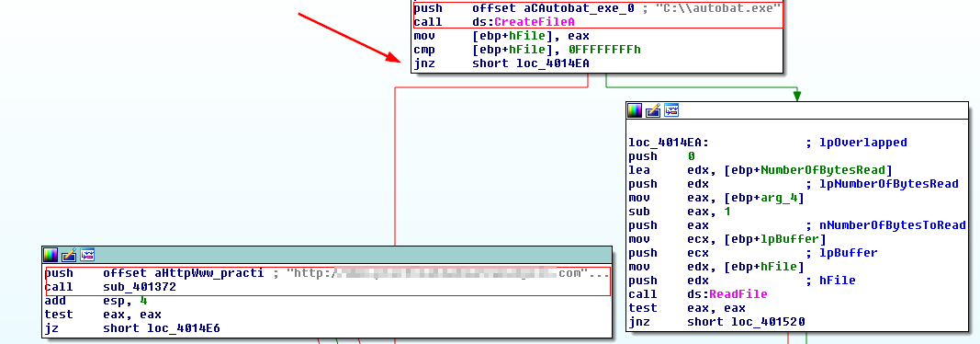This screenshot has width=980, height=344.
Task: Click the group-nodes icon on the loc_4014EA node
Action: click(x=671, y=110)
